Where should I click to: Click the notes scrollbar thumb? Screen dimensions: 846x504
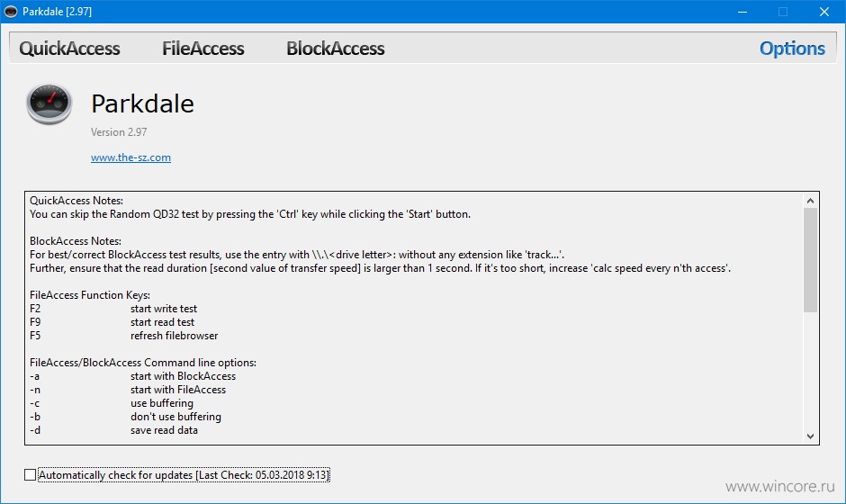pos(810,260)
